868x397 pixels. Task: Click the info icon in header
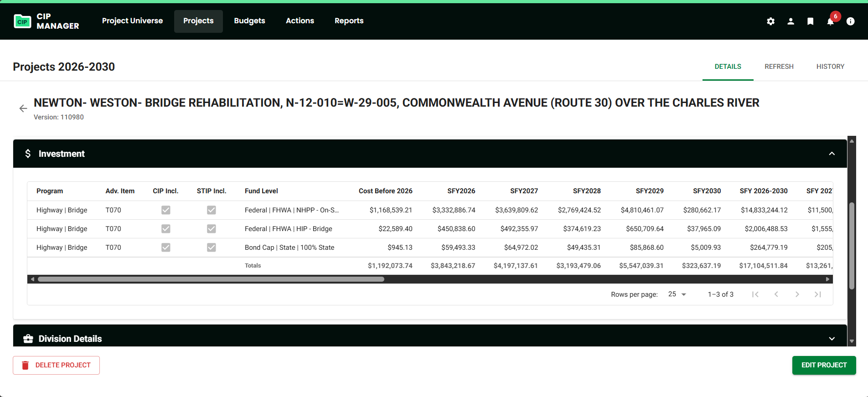click(850, 21)
